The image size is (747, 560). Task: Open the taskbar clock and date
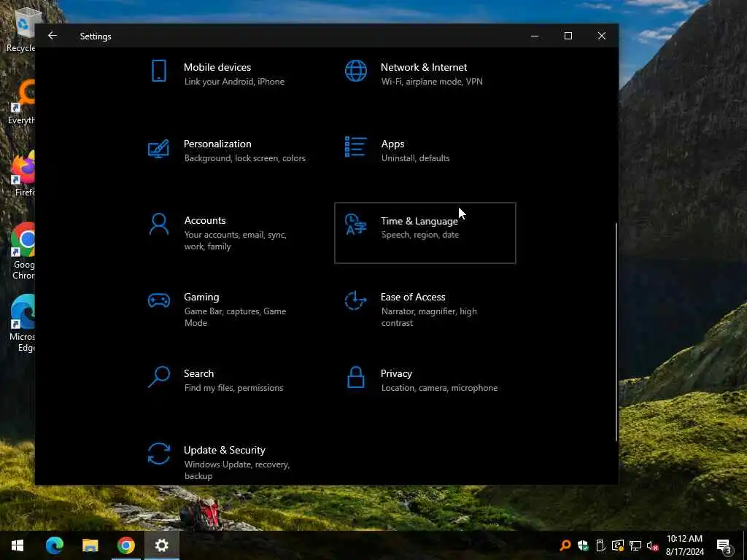click(x=684, y=545)
